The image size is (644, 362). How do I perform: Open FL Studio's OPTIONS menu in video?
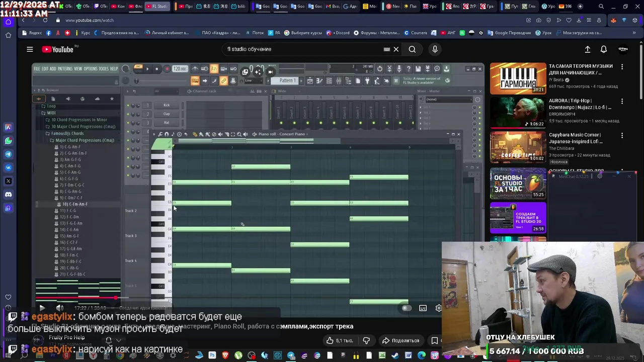click(x=91, y=69)
